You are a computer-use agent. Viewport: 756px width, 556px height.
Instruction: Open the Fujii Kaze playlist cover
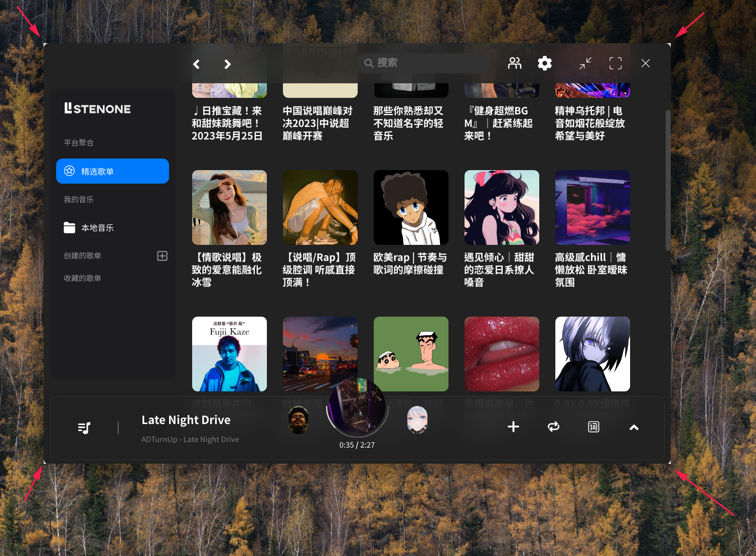click(x=229, y=354)
